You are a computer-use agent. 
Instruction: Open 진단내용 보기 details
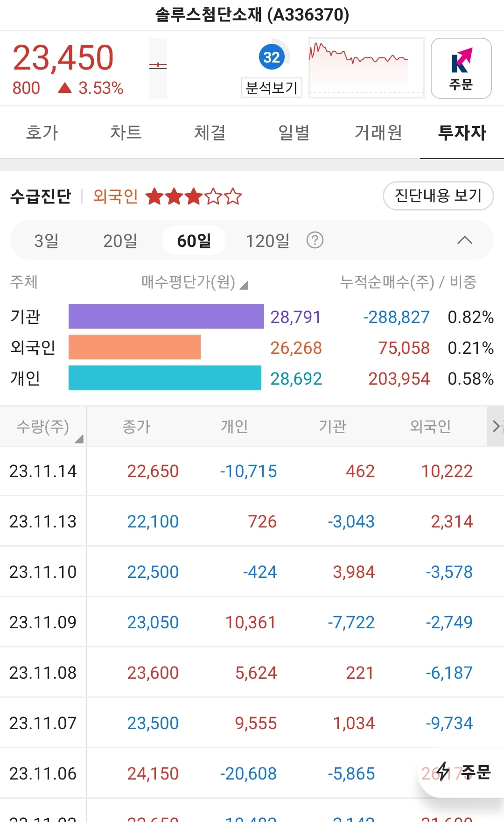click(x=438, y=196)
